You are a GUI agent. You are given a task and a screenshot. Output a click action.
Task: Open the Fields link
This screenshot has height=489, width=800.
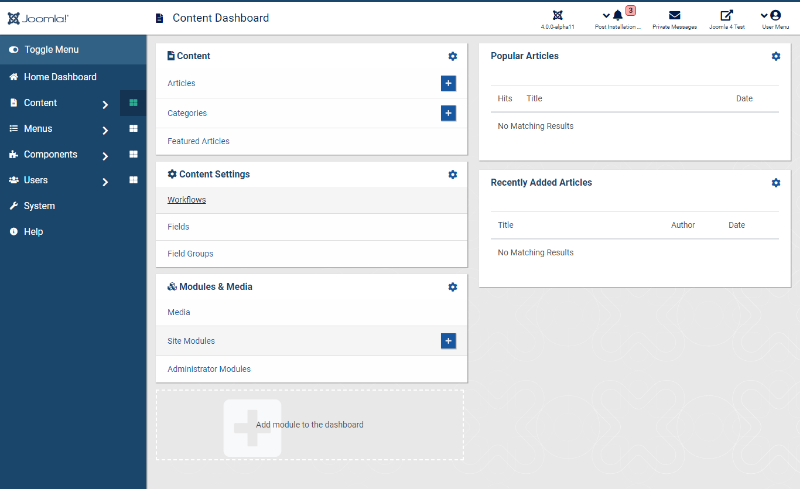point(178,227)
